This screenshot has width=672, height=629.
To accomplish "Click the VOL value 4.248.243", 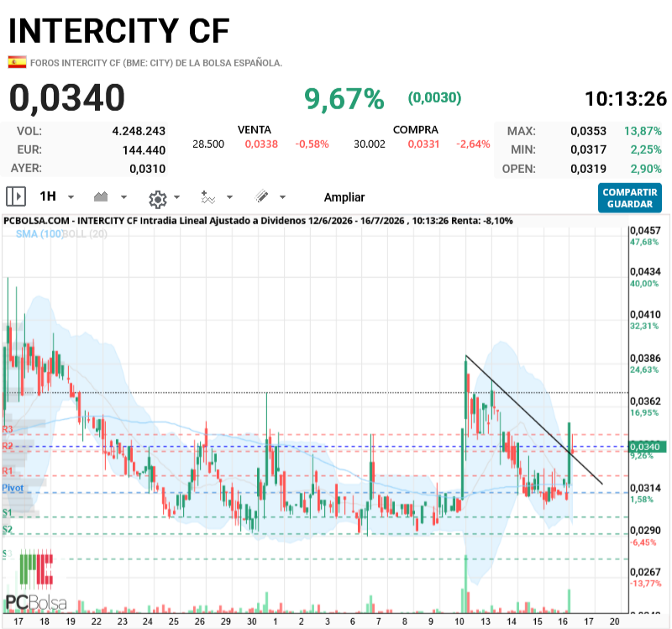I will (139, 131).
